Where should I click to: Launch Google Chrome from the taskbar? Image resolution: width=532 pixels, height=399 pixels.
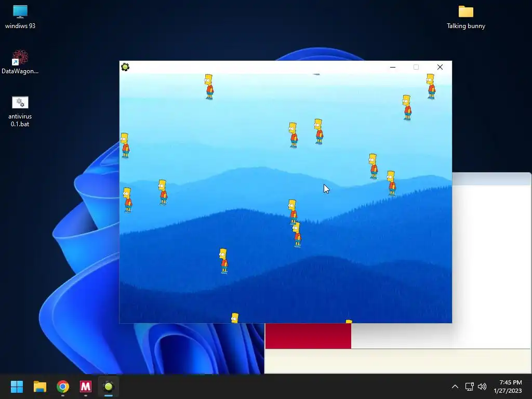pyautogui.click(x=63, y=387)
